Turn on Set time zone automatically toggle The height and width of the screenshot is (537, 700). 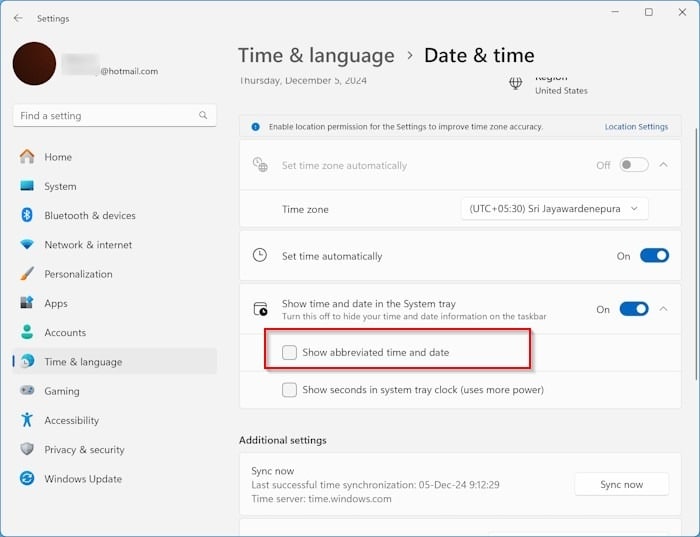coord(633,165)
